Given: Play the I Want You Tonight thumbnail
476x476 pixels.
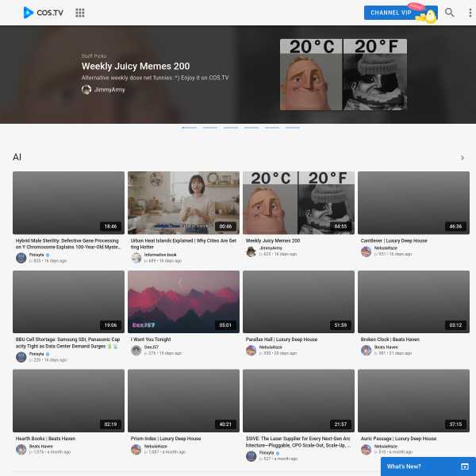Looking at the screenshot, I should pos(183,301).
